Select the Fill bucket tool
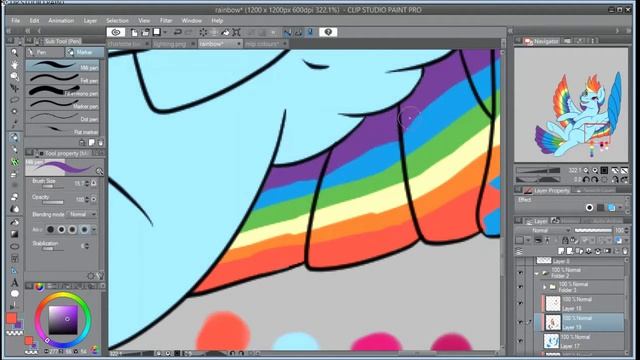Viewport: 640px width, 360px height. 14,222
